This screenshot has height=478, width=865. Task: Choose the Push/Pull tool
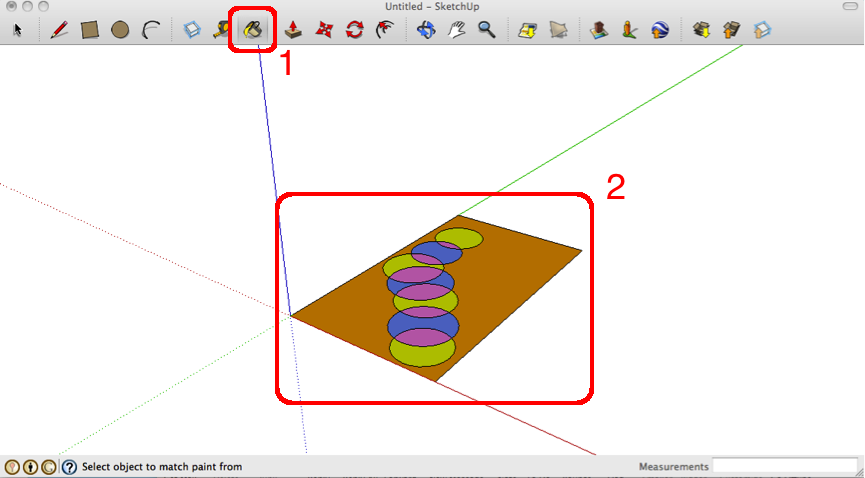point(293,30)
